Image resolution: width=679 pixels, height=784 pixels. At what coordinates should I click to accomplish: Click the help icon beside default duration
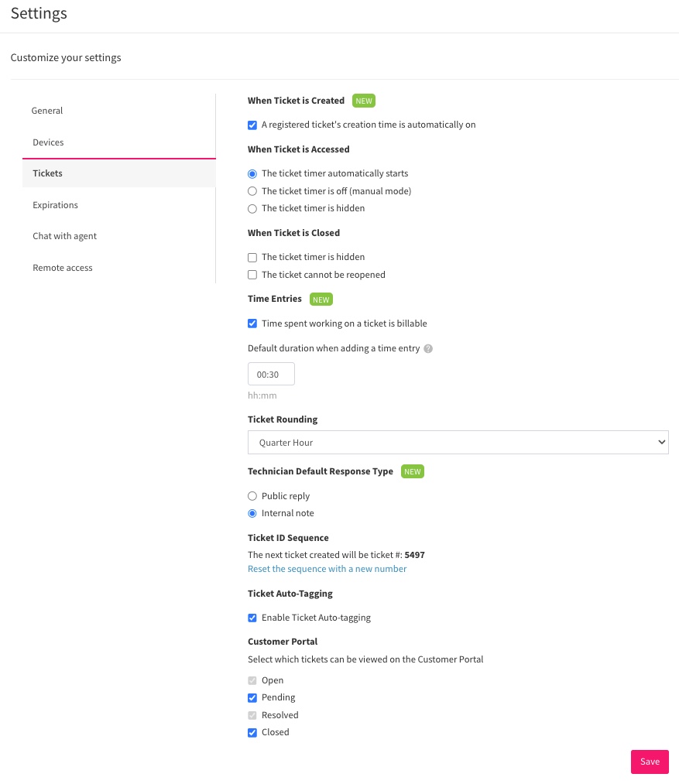[428, 348]
